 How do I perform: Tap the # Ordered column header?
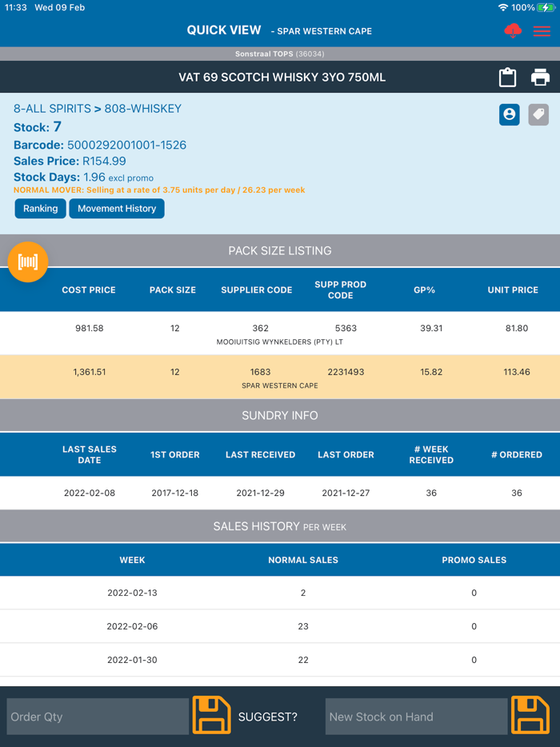(x=517, y=454)
